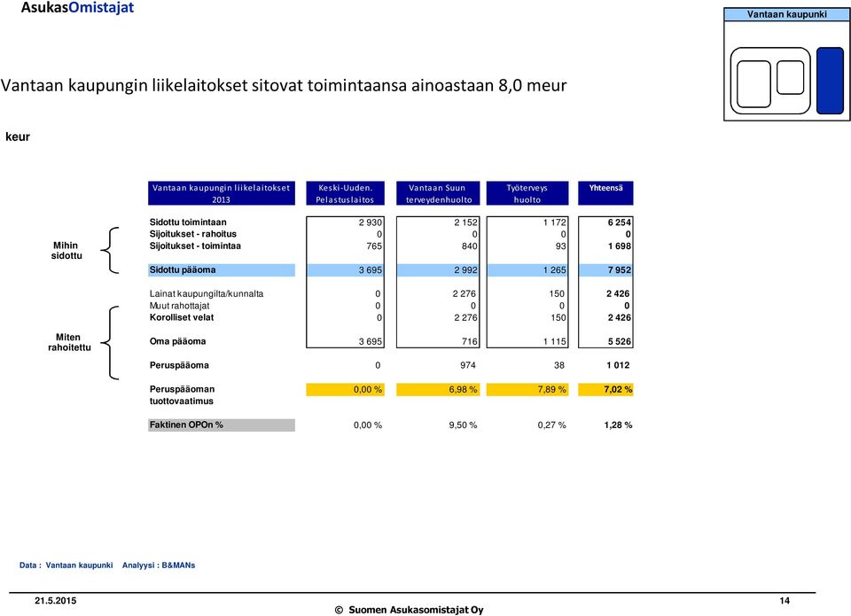Viewport: 851px width, 616px height.
Task: Select the solid blue block in the Vantaan kaupunki diagram
Action: pos(830,81)
